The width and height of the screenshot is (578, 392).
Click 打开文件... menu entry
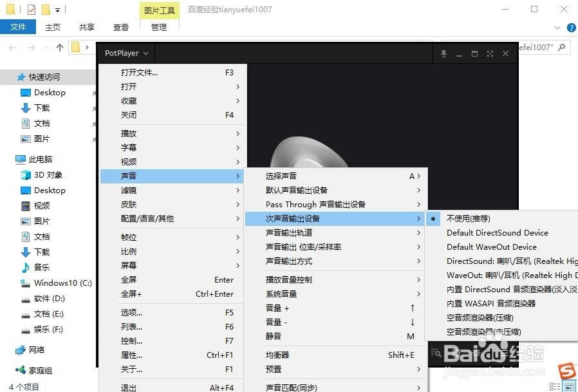point(139,73)
